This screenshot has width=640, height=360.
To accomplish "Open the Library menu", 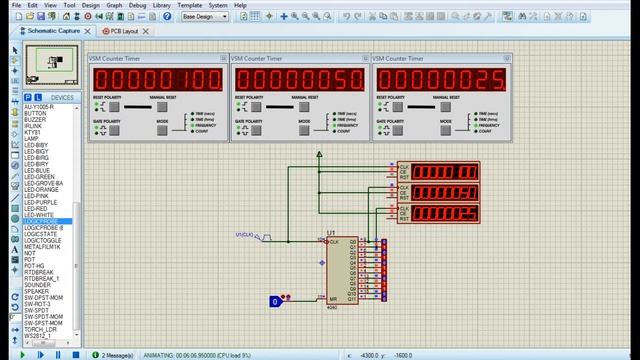I will point(162,5).
